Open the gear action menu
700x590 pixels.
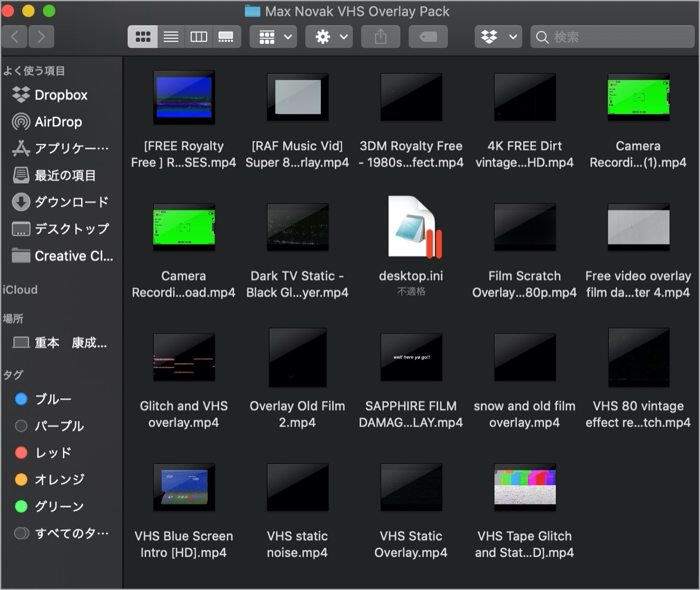coord(330,37)
